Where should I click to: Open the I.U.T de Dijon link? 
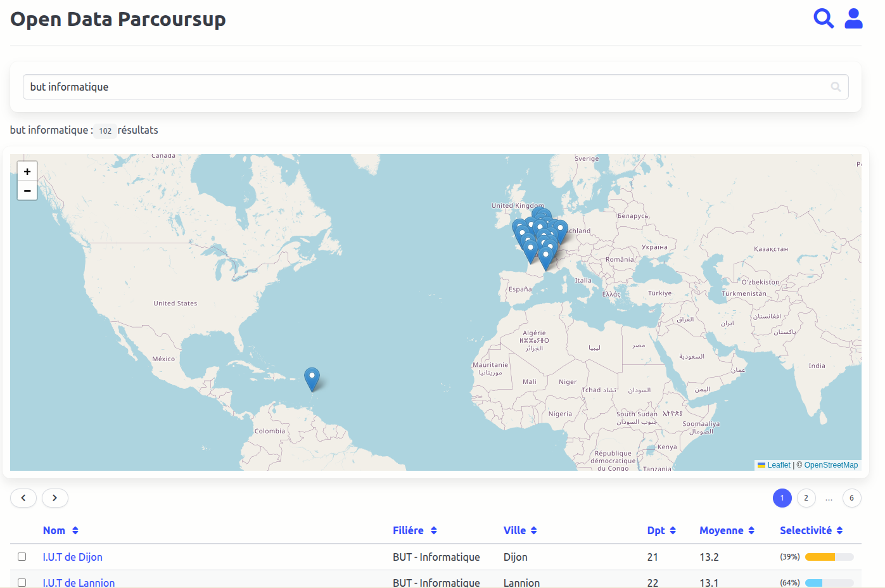(72, 557)
